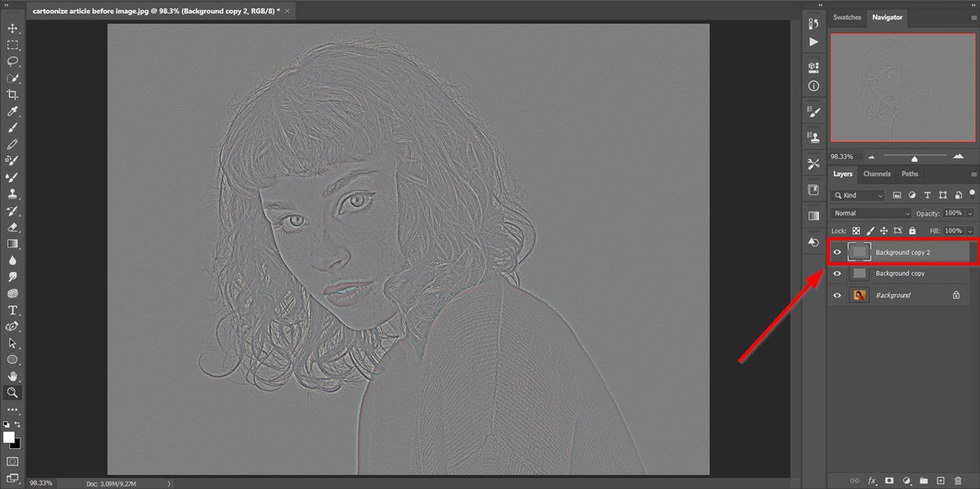
Task: Open the Add layer mask icon
Action: [x=889, y=481]
